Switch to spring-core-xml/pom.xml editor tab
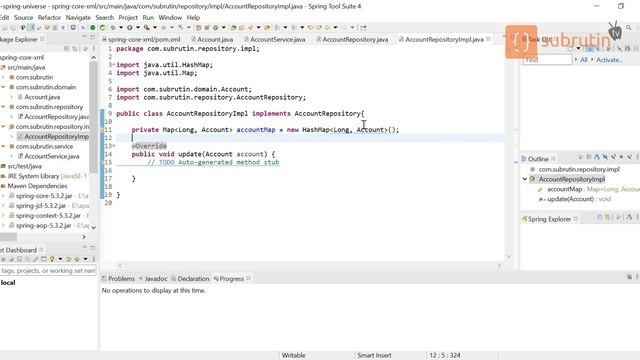 click(x=141, y=39)
